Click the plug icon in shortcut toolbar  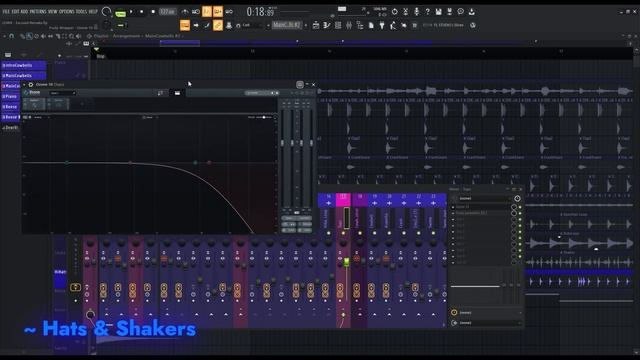[x=382, y=25]
